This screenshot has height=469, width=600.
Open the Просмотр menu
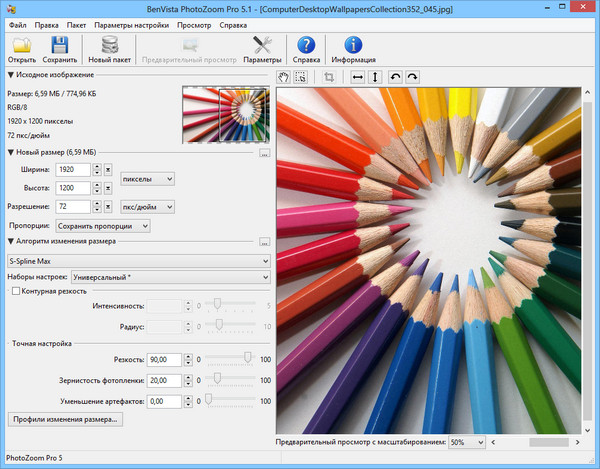tap(193, 22)
